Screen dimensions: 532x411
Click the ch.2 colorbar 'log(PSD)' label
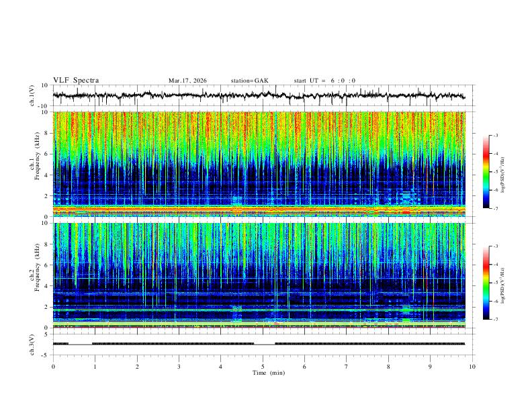click(502, 286)
